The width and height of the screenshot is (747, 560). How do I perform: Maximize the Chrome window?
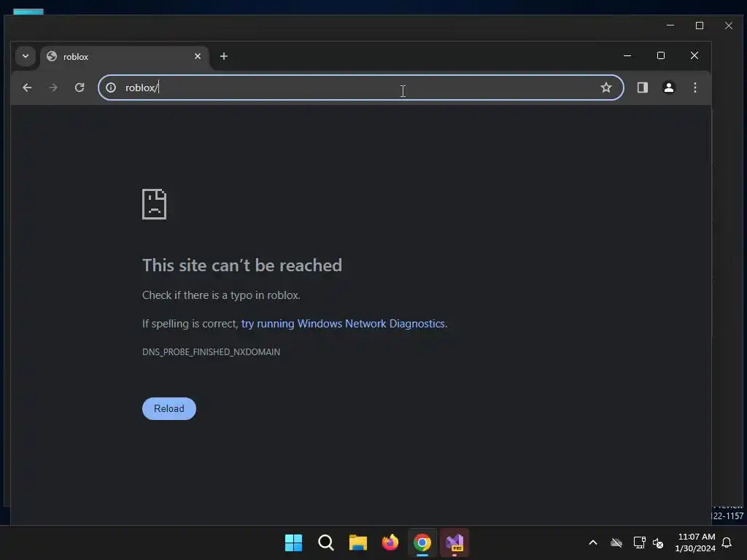pos(661,55)
